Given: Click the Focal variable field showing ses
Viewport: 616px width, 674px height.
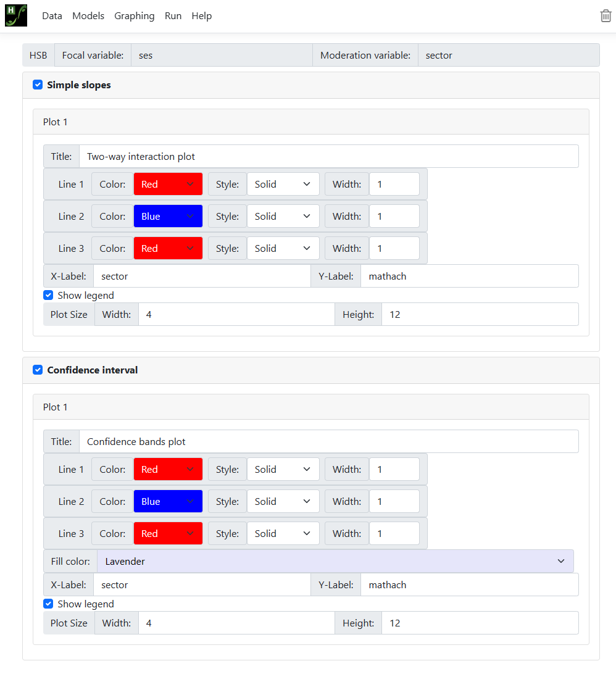Looking at the screenshot, I should click(x=221, y=56).
